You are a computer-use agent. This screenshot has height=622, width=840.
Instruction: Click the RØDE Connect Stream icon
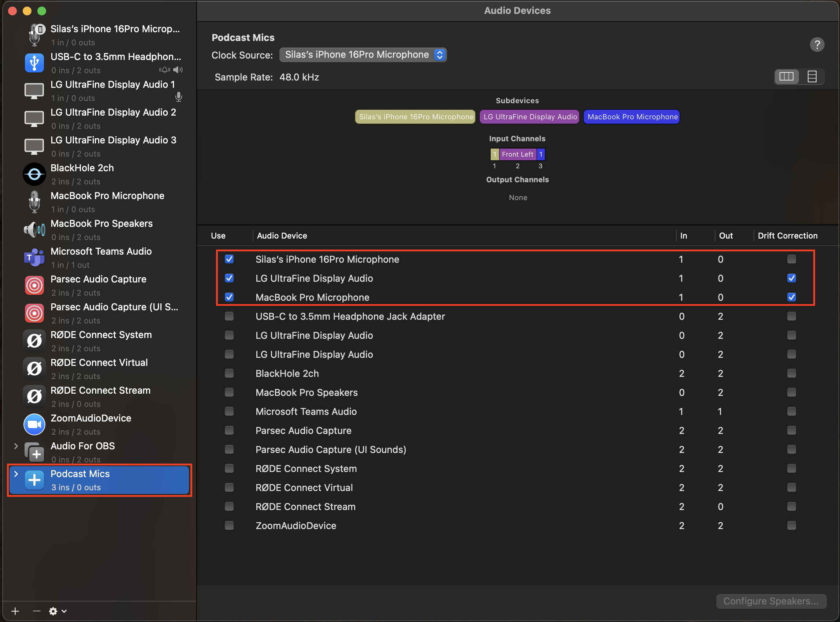point(34,397)
